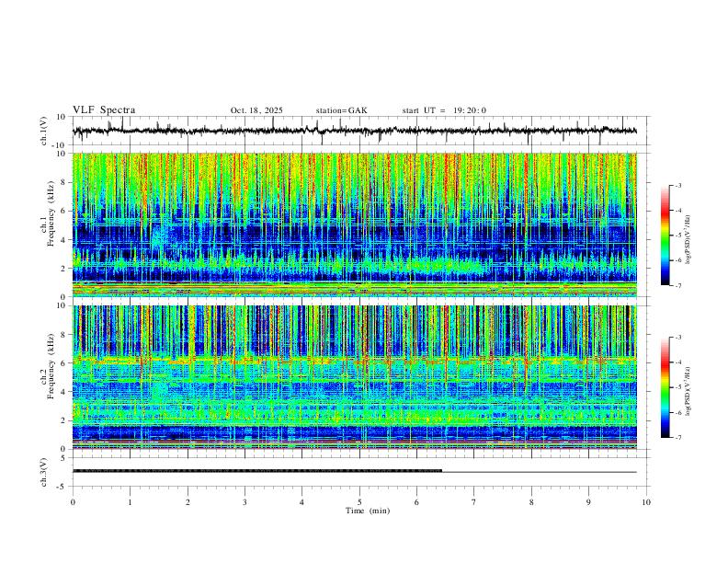Click the "8" kHz tick on ch.2 frequency axis
This screenshot has width=728, height=563.
(63, 335)
